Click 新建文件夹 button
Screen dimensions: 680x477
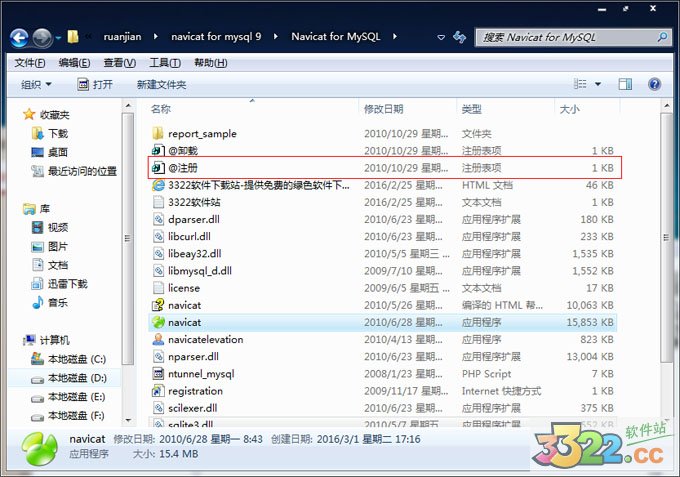161,84
